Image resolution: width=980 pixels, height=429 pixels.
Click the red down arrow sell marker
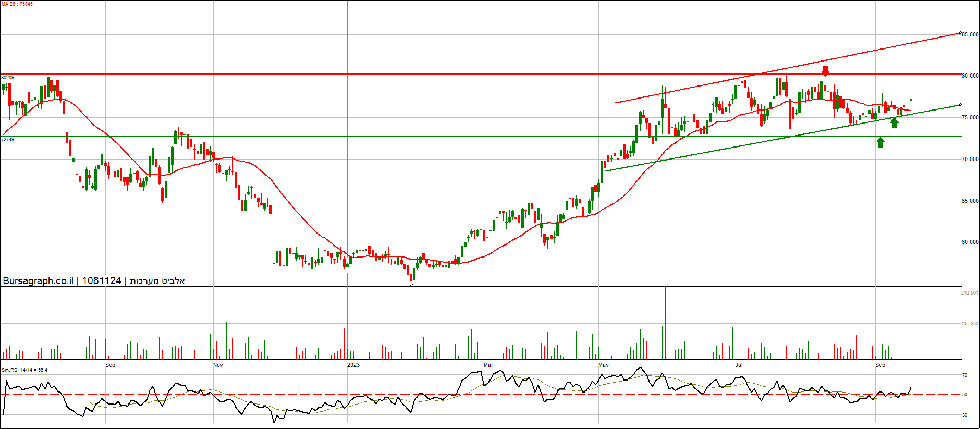825,70
